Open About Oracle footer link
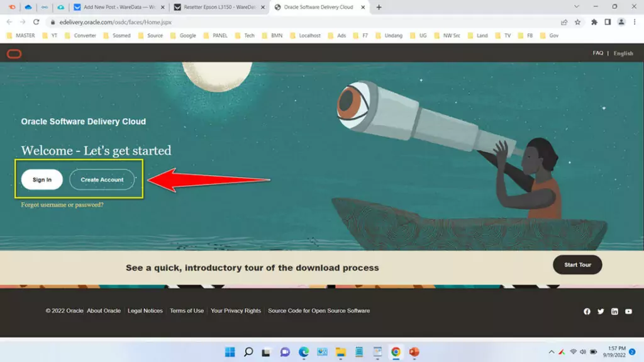The height and width of the screenshot is (362, 644). click(x=104, y=310)
